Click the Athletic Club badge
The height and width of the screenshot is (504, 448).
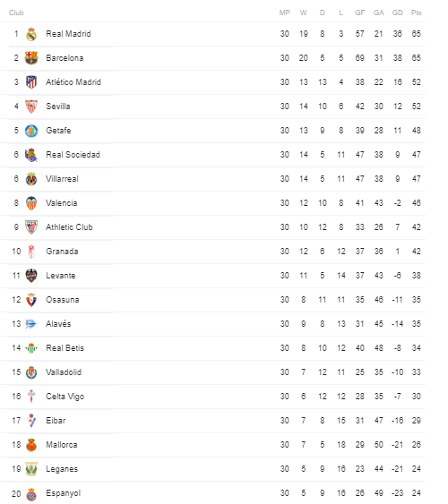coord(31,227)
